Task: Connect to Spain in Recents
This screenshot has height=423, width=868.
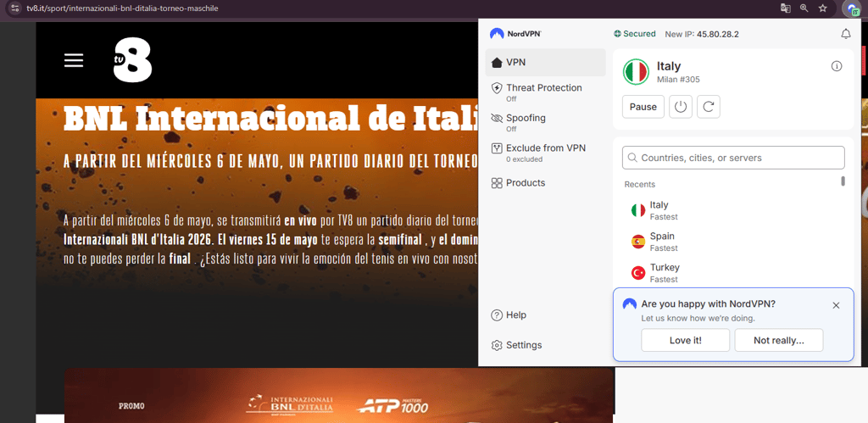Action: 733,242
